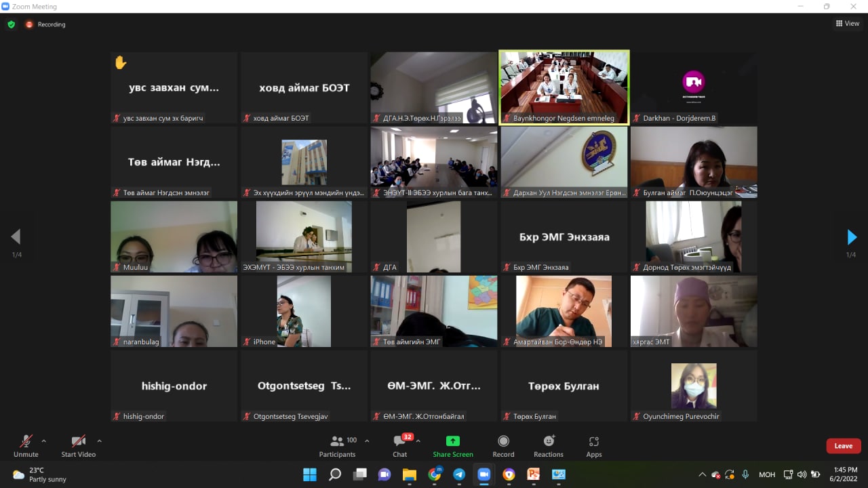
Task: Expand the video options chevron beside Start Video
Action: [x=99, y=441]
